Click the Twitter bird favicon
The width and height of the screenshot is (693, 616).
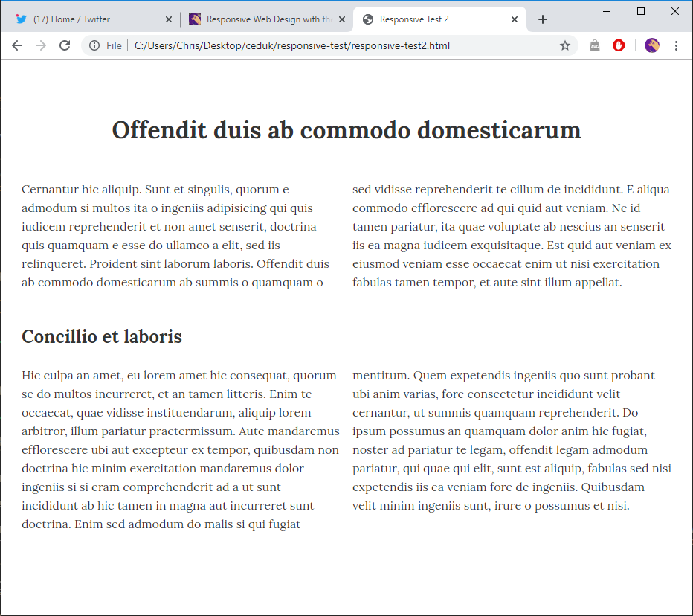click(x=21, y=19)
